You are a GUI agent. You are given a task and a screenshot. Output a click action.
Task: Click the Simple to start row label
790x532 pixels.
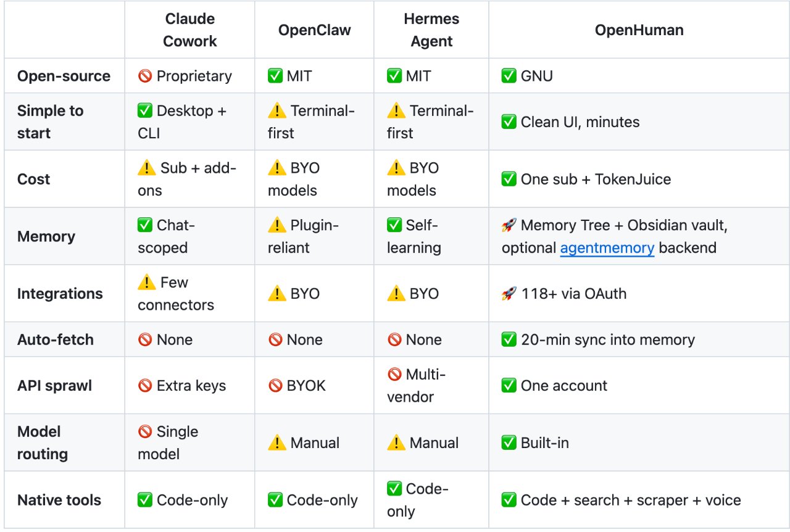pyautogui.click(x=51, y=122)
